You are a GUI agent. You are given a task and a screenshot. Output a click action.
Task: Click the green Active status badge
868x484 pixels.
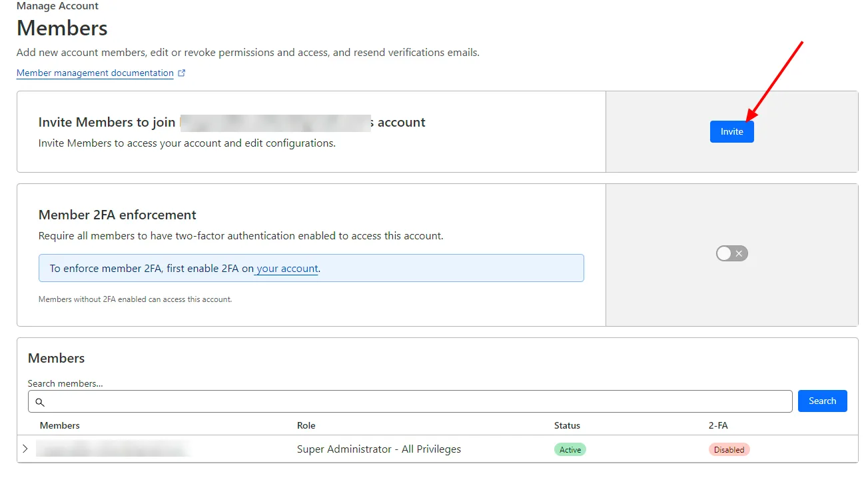pyautogui.click(x=570, y=449)
